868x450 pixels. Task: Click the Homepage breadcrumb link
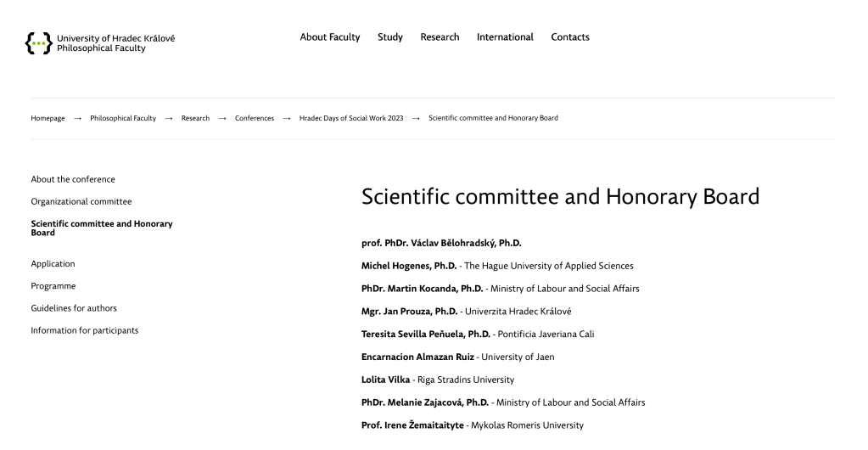(48, 119)
